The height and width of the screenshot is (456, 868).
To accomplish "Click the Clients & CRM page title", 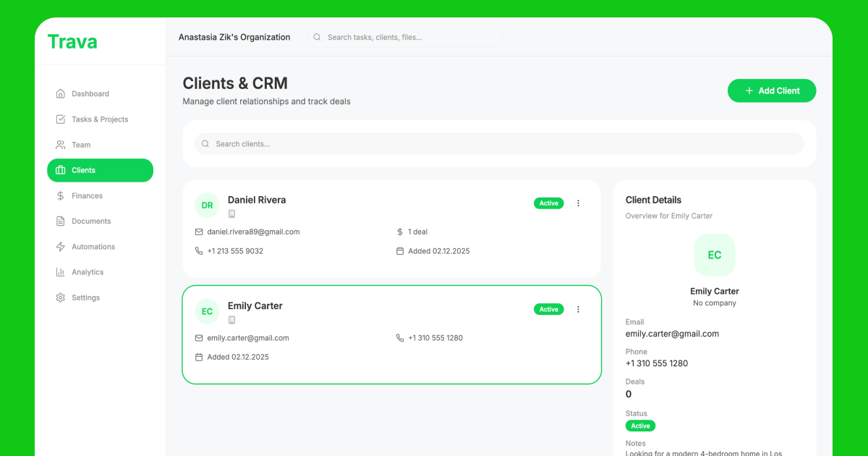I will [235, 83].
